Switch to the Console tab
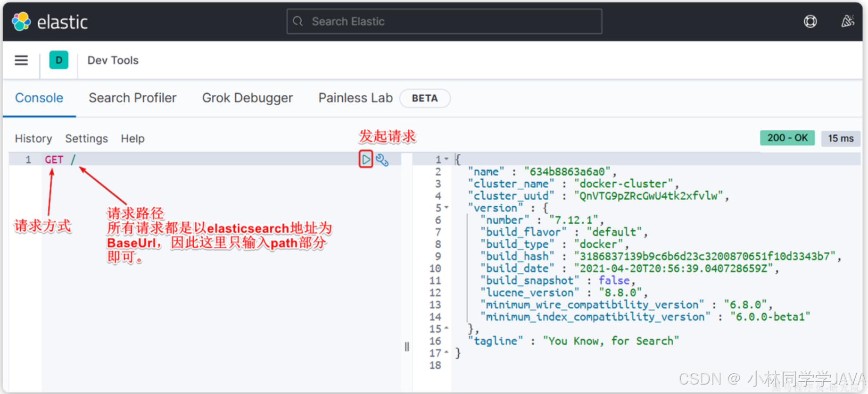The image size is (868, 394). click(x=39, y=98)
